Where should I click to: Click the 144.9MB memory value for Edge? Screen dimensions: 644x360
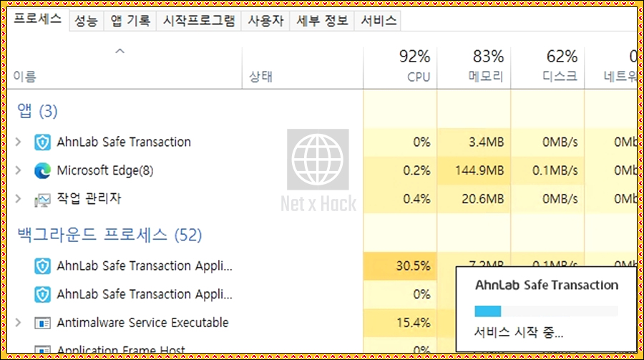point(479,170)
